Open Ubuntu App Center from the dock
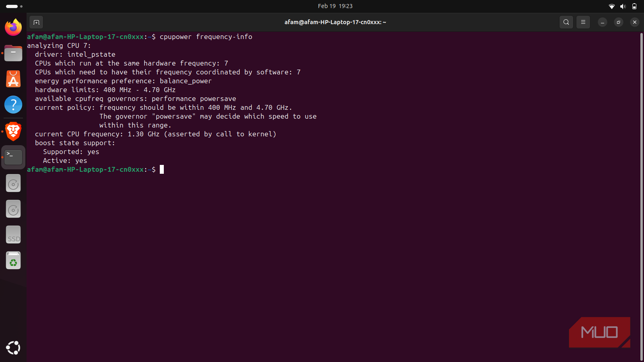The width and height of the screenshot is (644, 362). point(13,79)
